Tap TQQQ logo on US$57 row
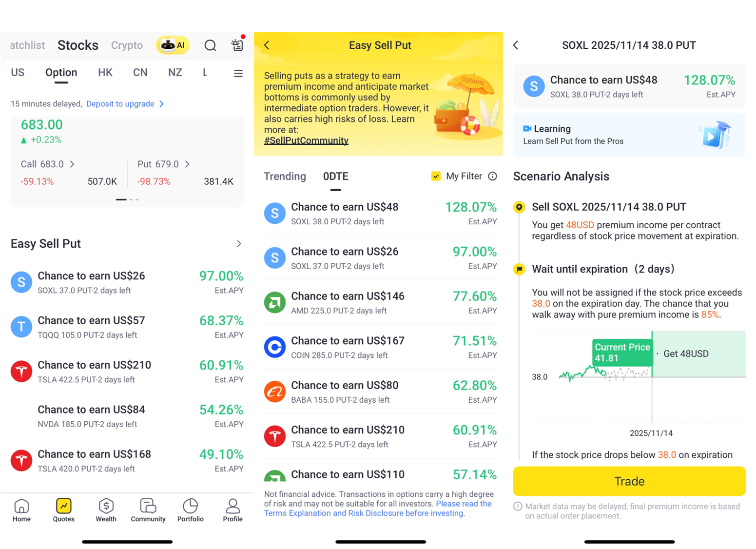 21,327
